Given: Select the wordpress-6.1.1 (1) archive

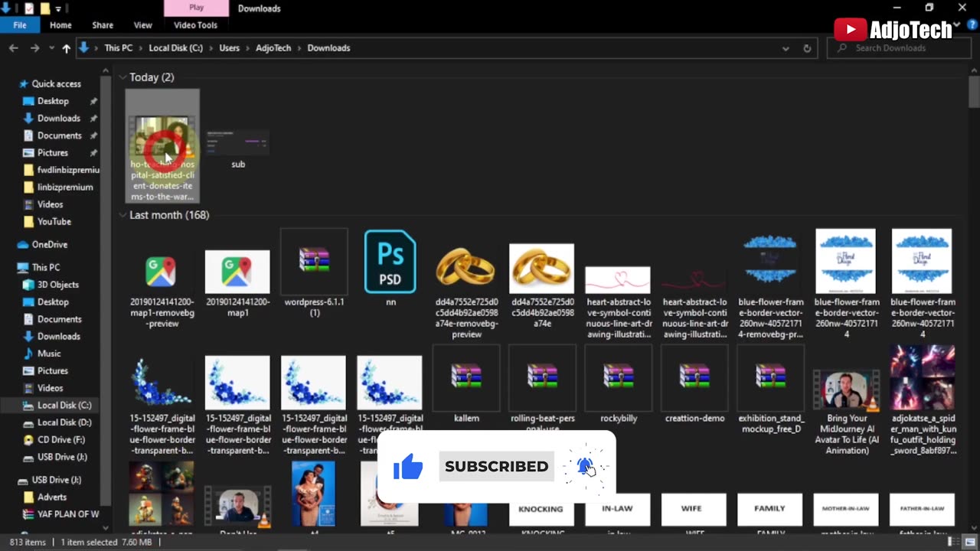Looking at the screenshot, I should [314, 273].
